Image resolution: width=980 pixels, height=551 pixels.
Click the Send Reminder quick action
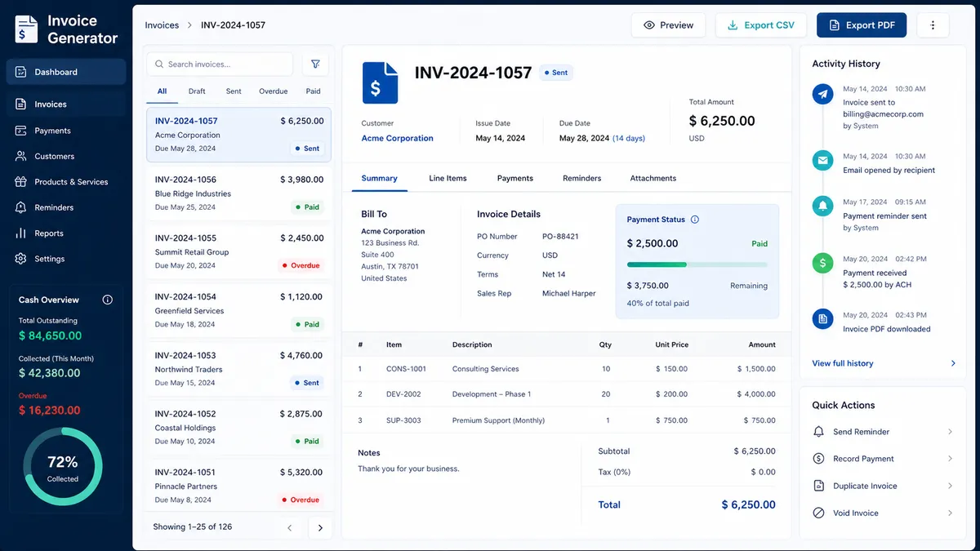[x=883, y=432]
